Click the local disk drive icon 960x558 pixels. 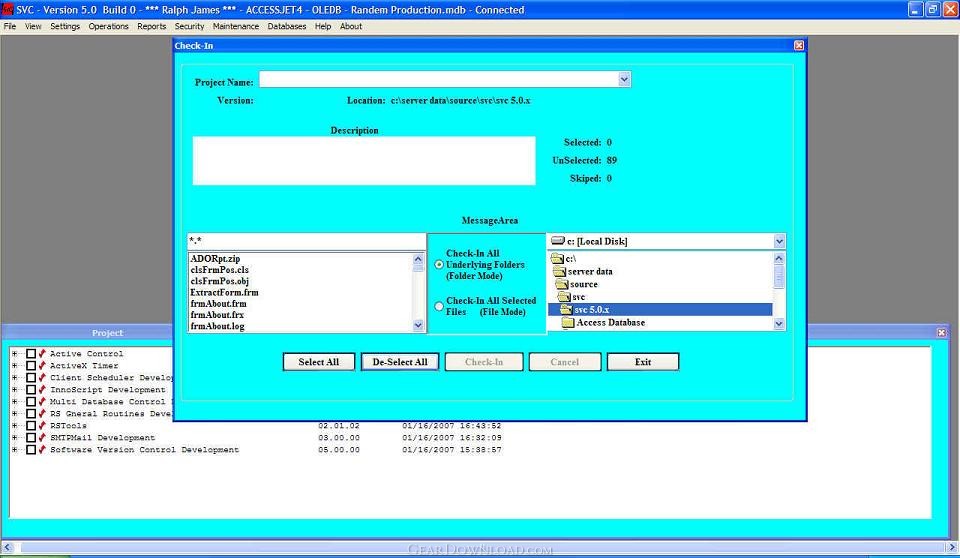[558, 241]
